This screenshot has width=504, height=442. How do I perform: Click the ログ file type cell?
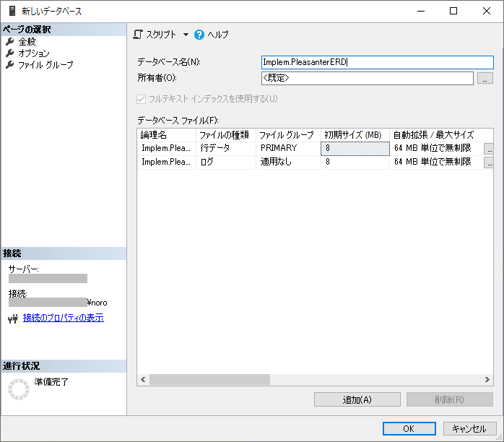[225, 162]
